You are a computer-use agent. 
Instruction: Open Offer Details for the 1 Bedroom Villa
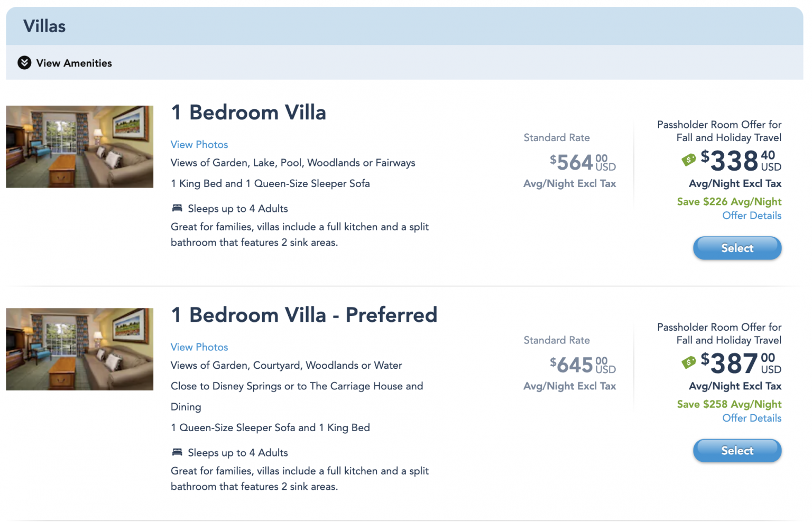752,215
